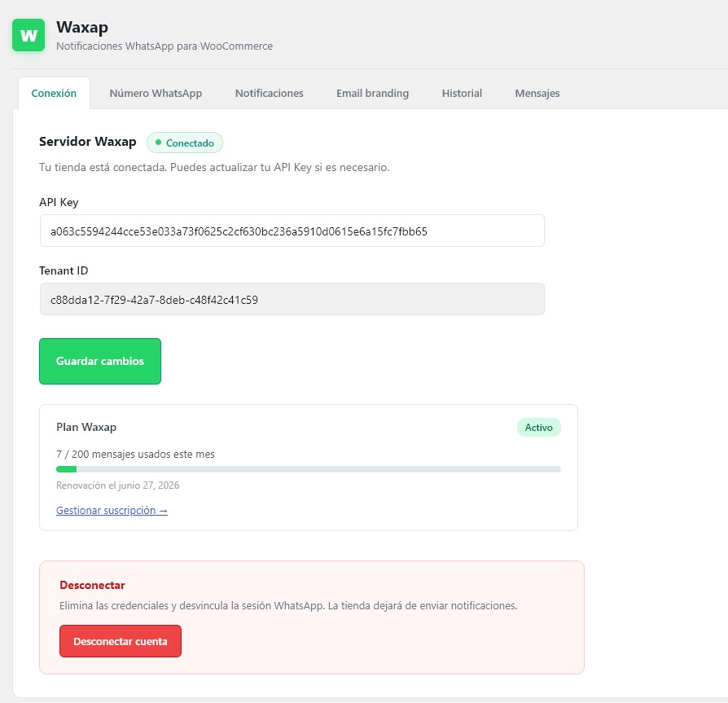Open the Mensajes tab
The width and height of the screenshot is (728, 703).
[537, 94]
